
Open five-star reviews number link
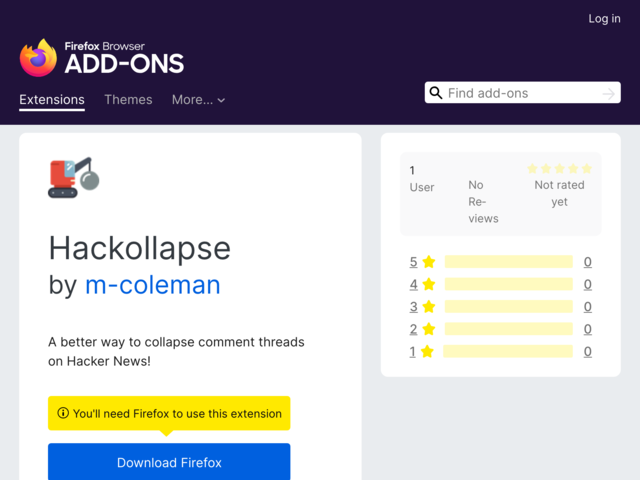(x=413, y=262)
